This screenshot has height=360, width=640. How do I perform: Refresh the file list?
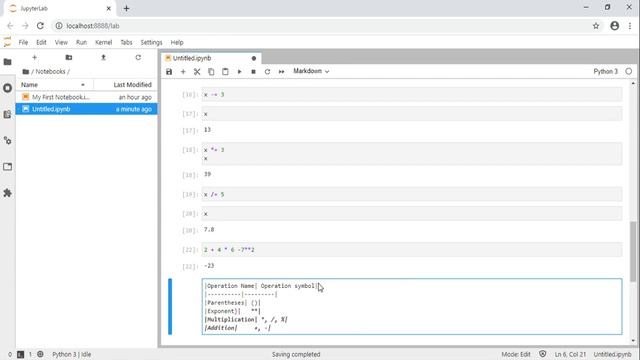[x=138, y=58]
